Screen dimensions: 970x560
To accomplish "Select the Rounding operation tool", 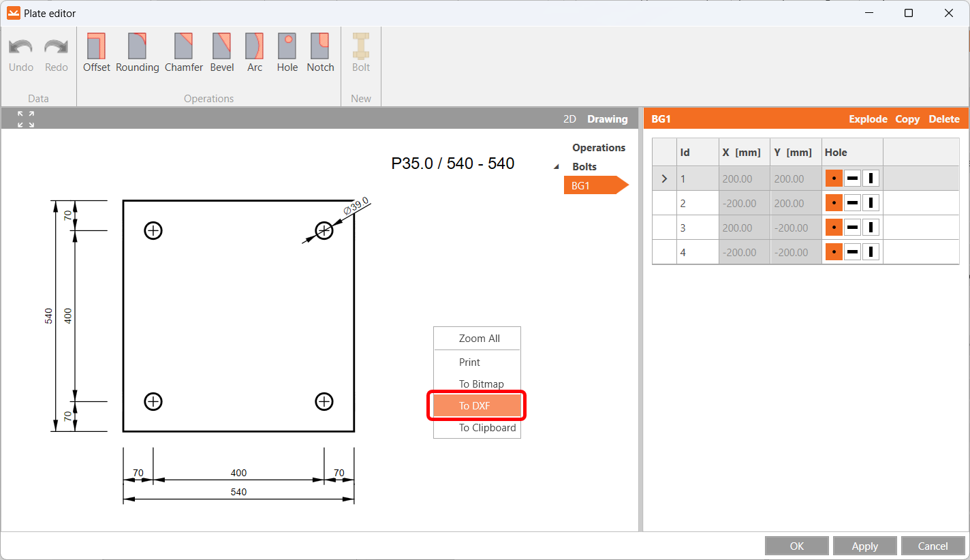I will point(137,53).
